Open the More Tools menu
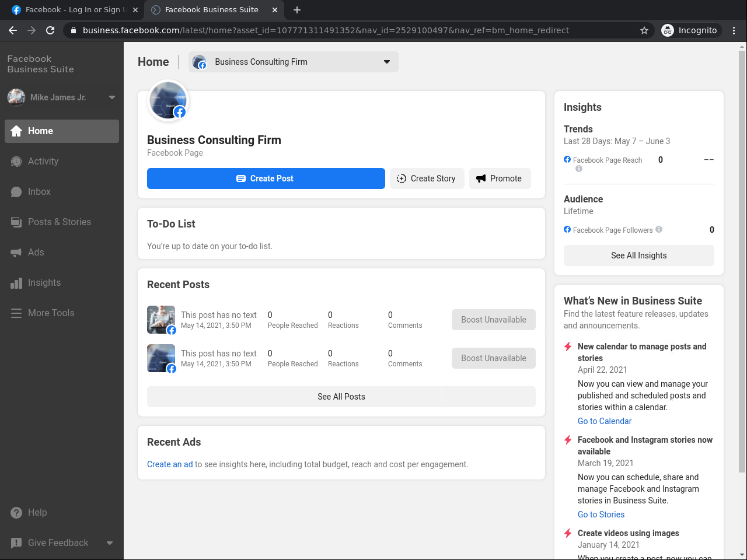Image resolution: width=747 pixels, height=560 pixels. click(51, 313)
